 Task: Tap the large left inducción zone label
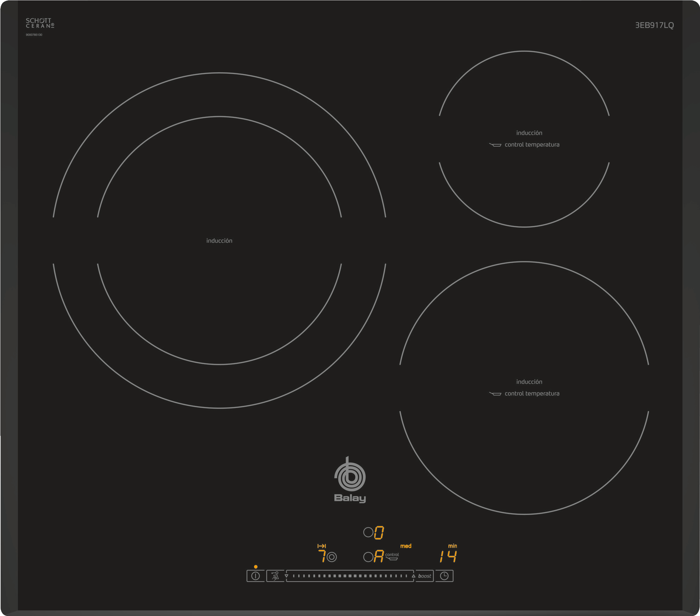point(219,241)
